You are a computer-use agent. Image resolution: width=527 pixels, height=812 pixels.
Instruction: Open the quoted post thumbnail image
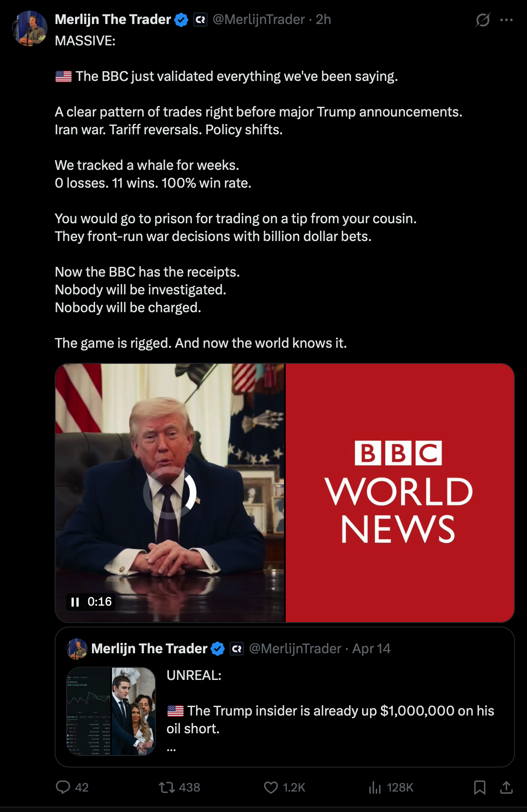111,711
